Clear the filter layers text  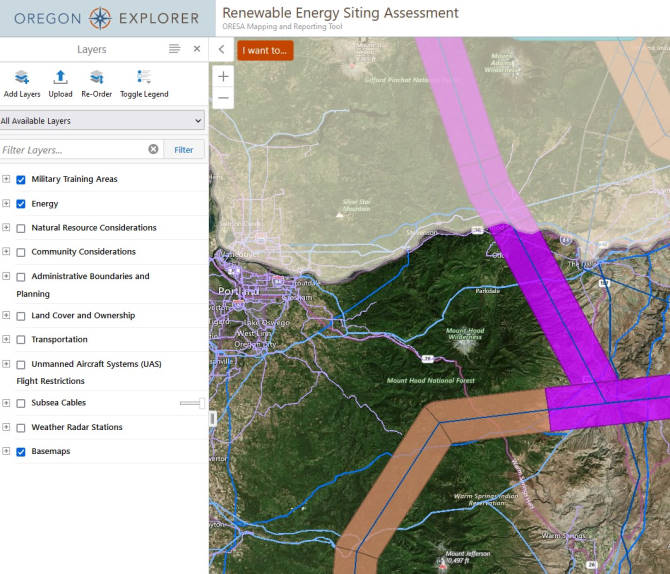tap(153, 149)
